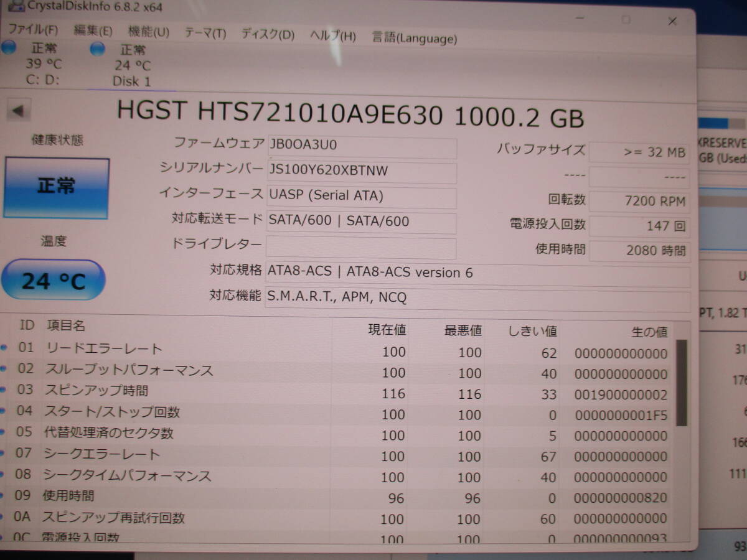Viewport: 747px width, 560px height.
Task: Select the 09 使用時間 row
Action: [336, 498]
